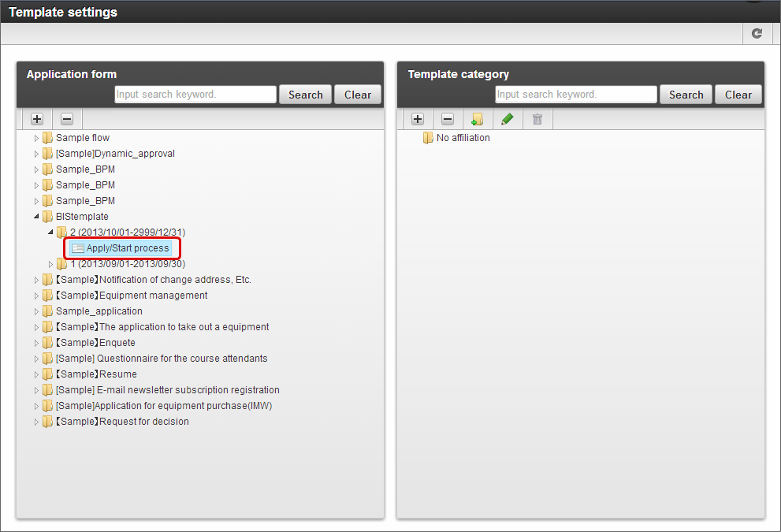
Task: Click folder icon of version 1 (2013/09/01-2013/09/30)
Action: 61,264
